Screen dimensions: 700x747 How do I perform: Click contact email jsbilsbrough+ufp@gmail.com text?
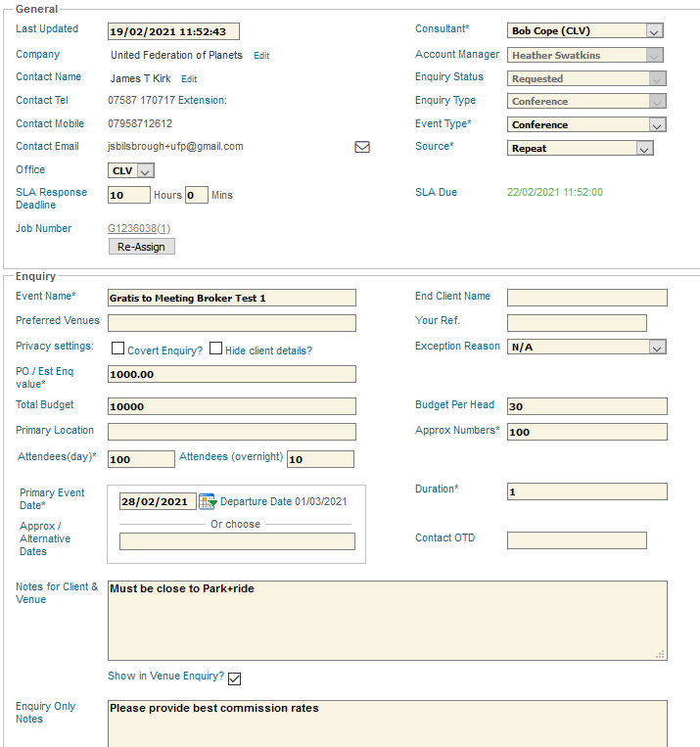coord(175,147)
